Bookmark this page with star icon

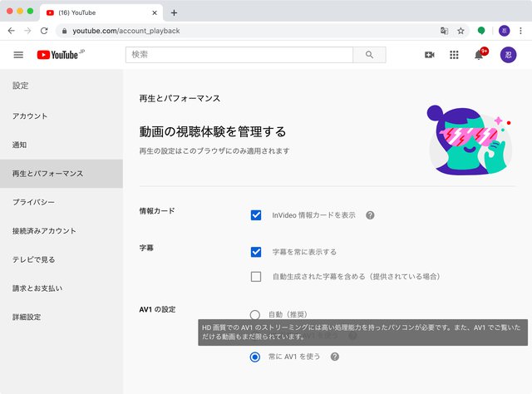click(x=461, y=31)
